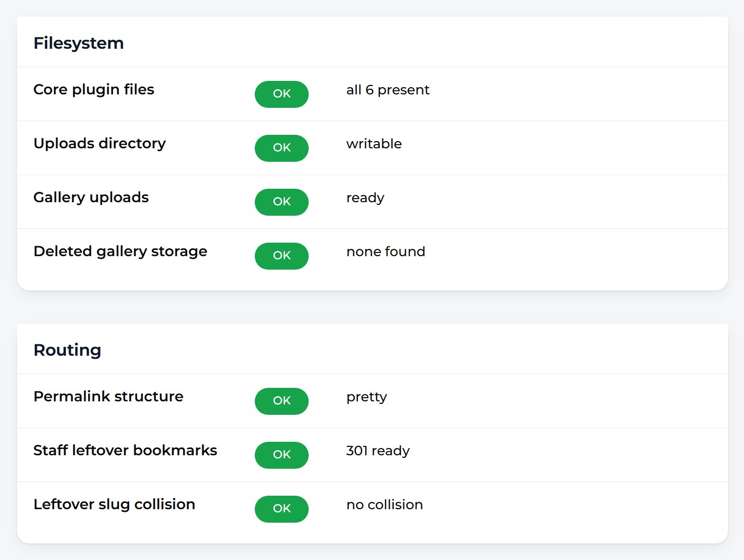Click the OK badge for Permalink structure
The height and width of the screenshot is (560, 744).
tap(282, 401)
